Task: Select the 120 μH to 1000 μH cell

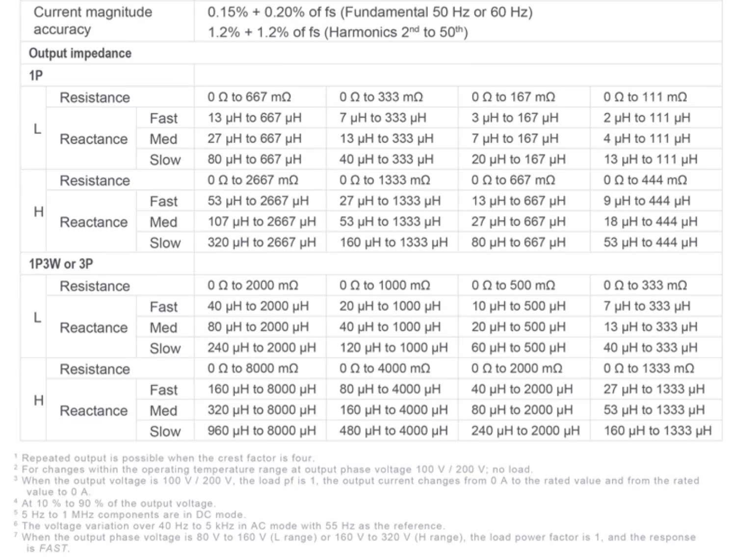Action: tap(394, 348)
